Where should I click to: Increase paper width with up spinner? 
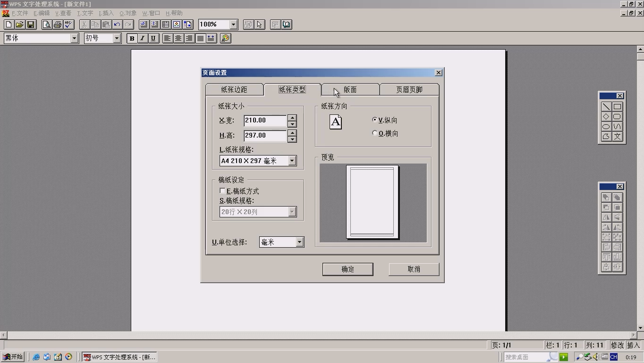tap(292, 118)
